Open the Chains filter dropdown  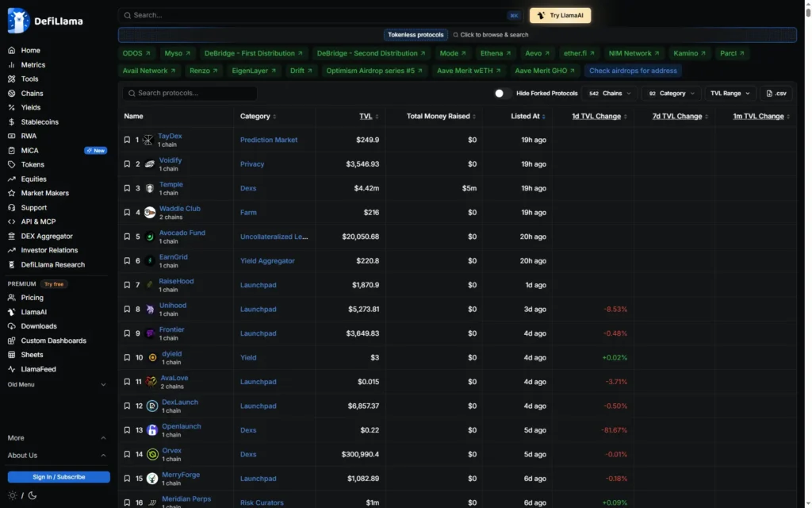point(610,94)
